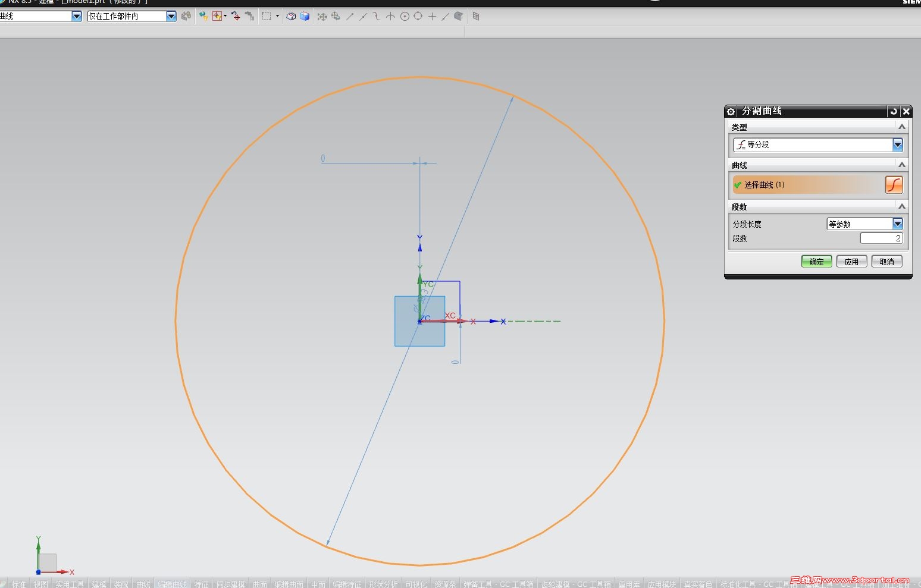Click the red crosshair square snap icon
Image resolution: width=921 pixels, height=588 pixels.
point(217,17)
